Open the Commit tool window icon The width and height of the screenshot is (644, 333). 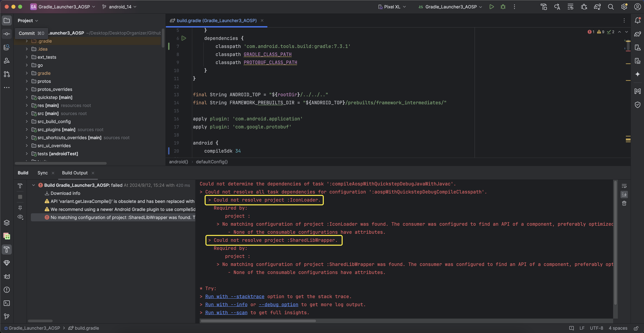click(x=7, y=34)
